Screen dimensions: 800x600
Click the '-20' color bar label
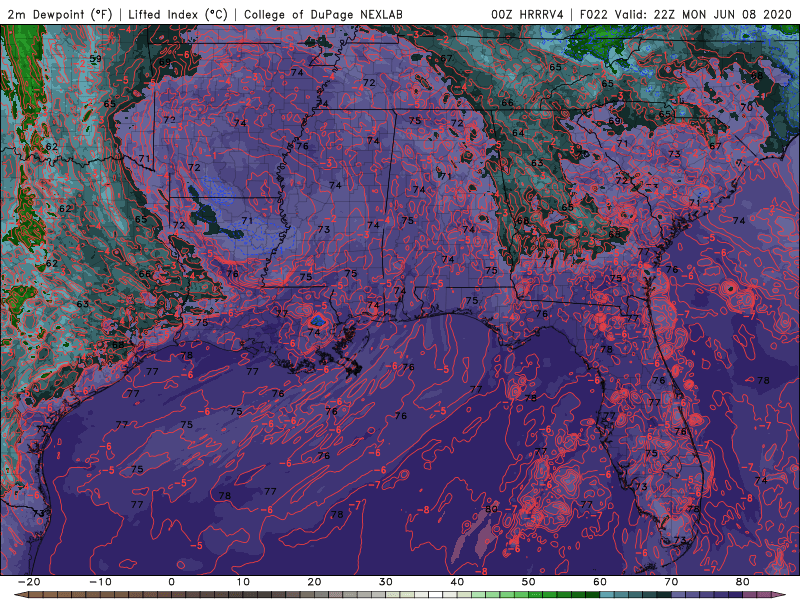[28, 582]
